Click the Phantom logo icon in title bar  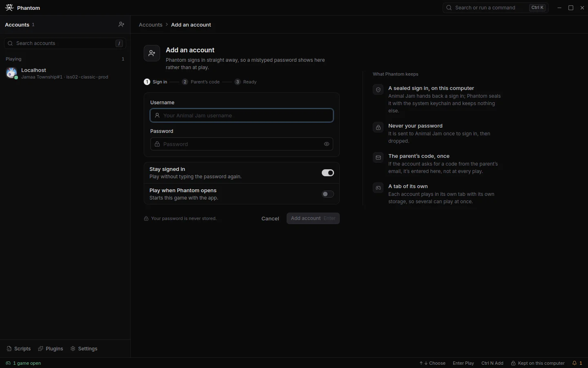pyautogui.click(x=9, y=8)
